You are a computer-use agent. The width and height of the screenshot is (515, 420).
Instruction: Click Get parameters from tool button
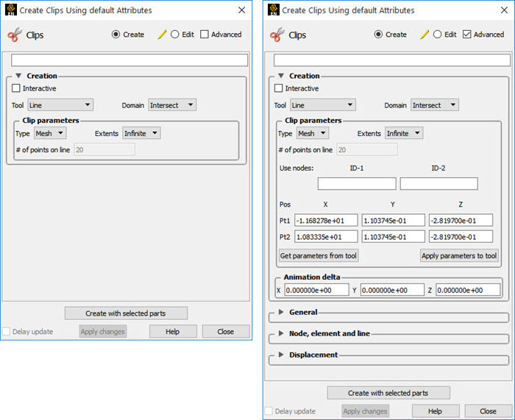point(319,255)
